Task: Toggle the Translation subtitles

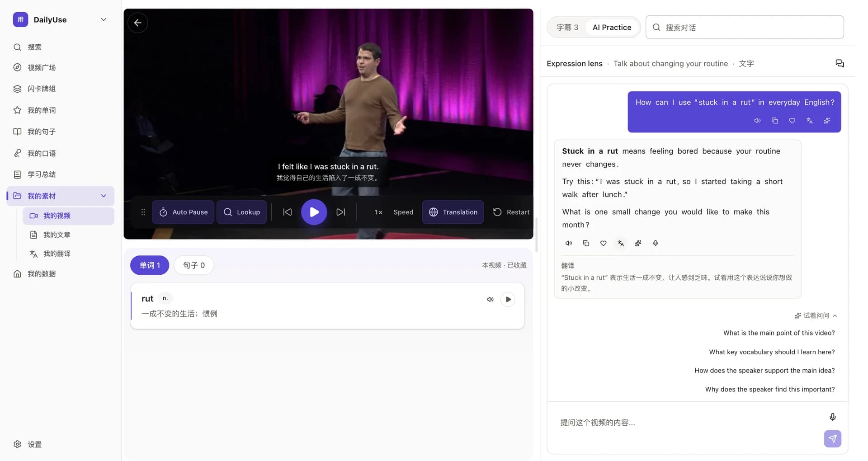Action: (x=453, y=212)
